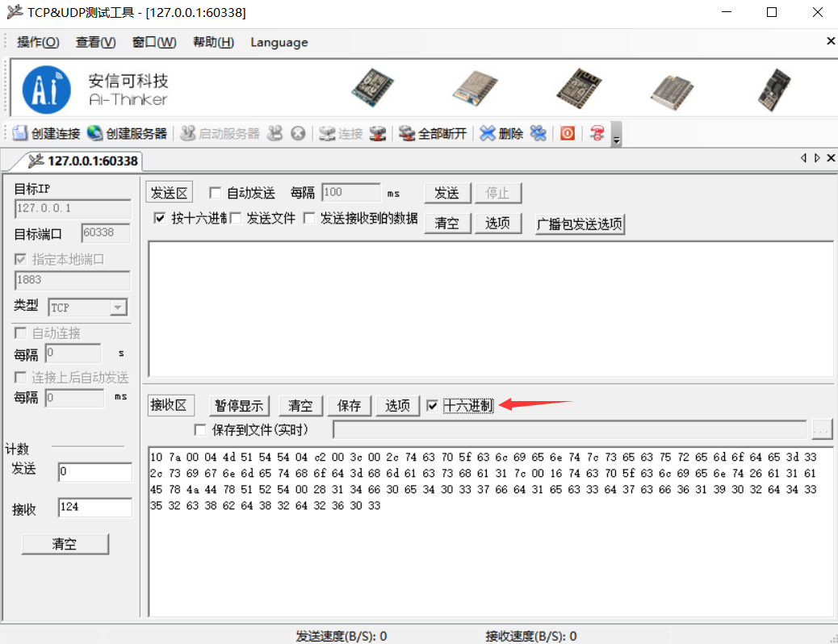Click the forward tab navigation arrow
Viewport: 838px width, 644px height.
pos(818,158)
